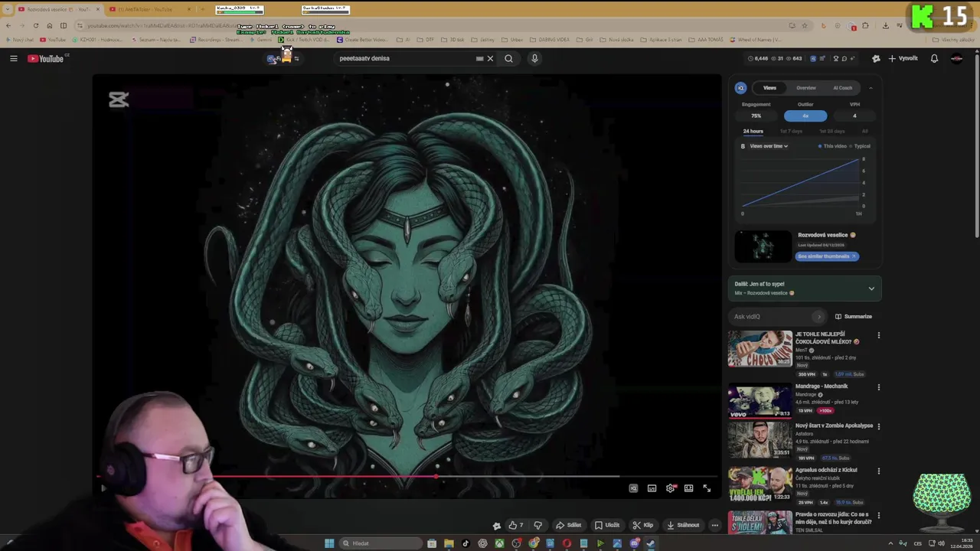The width and height of the screenshot is (980, 551).
Task: Switch to the Views tab in vidIQ
Action: coord(769,88)
